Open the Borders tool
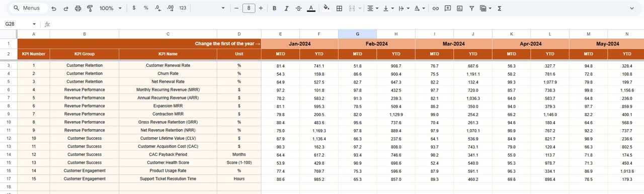The image size is (644, 194). click(x=339, y=8)
